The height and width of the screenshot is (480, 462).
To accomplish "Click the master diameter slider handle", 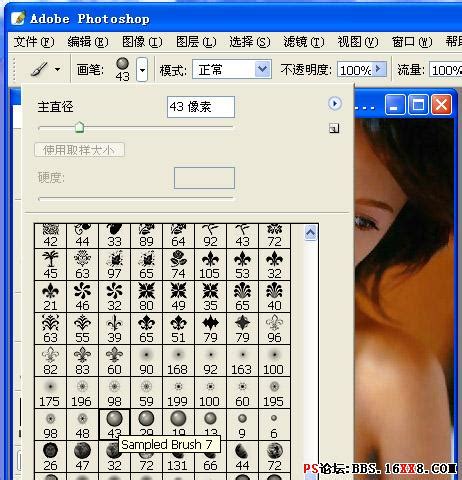I will pos(79,127).
